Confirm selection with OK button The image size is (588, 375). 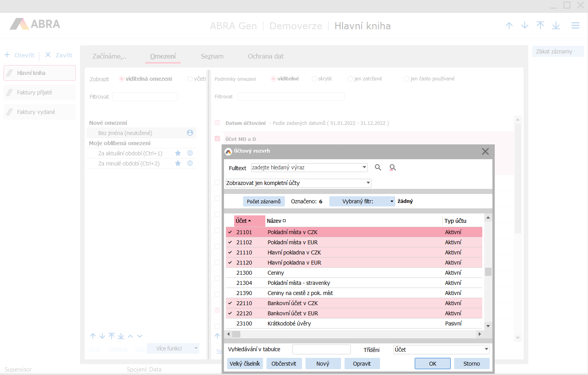coord(432,364)
